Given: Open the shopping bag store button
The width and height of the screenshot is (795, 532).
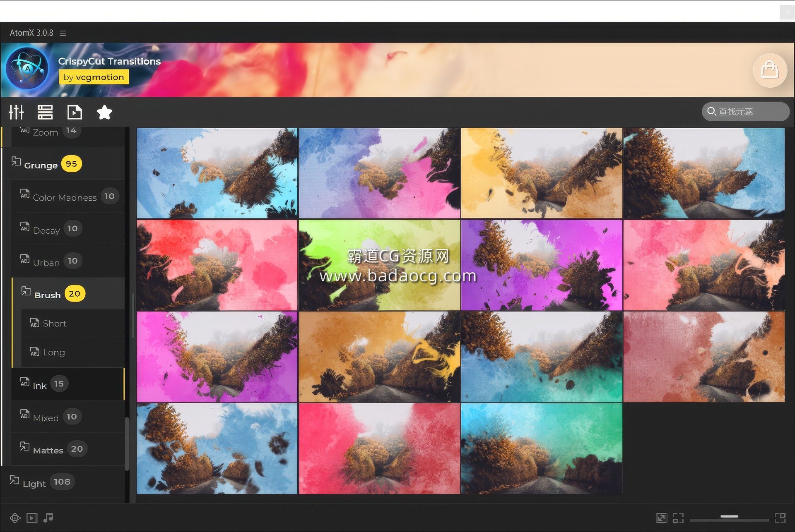Looking at the screenshot, I should 770,70.
